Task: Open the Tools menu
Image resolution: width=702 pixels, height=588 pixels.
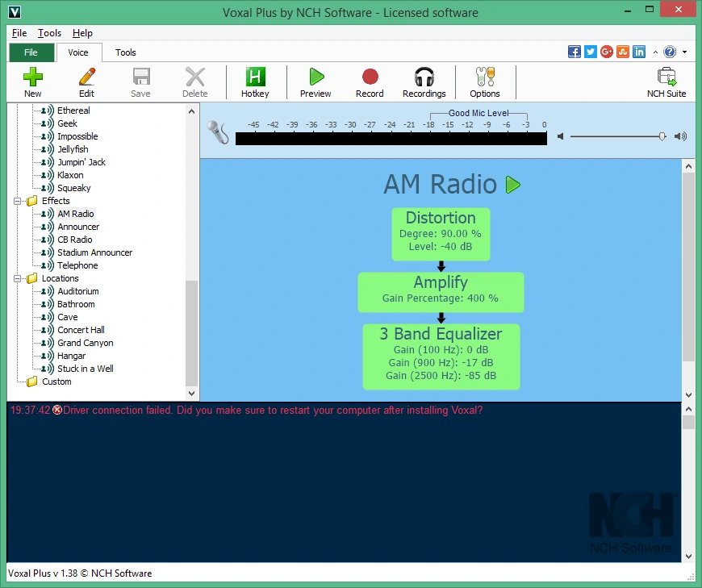Action: (x=49, y=33)
